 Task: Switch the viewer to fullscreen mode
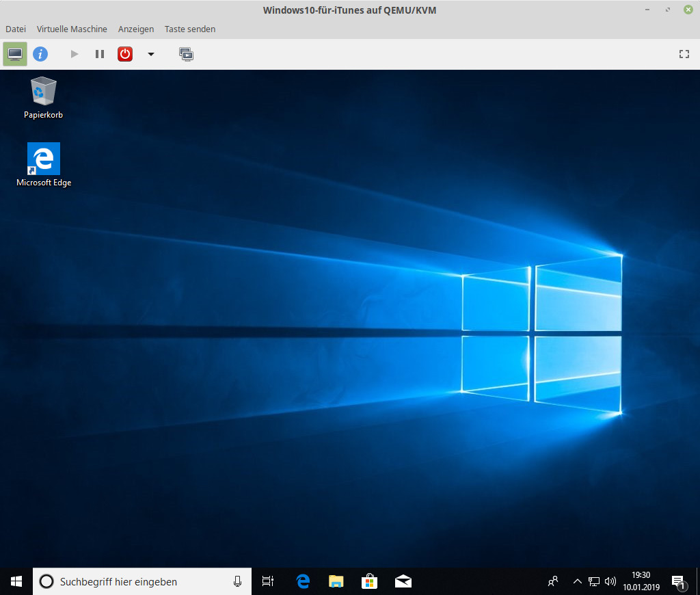point(684,54)
